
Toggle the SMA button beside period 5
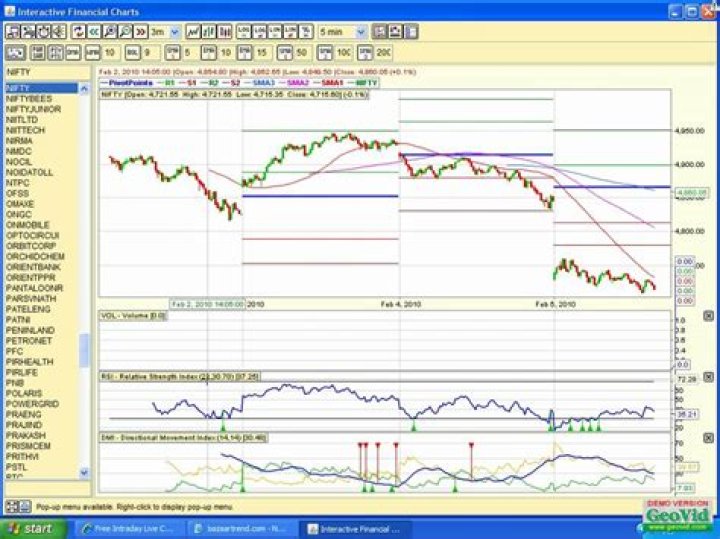coord(173,53)
